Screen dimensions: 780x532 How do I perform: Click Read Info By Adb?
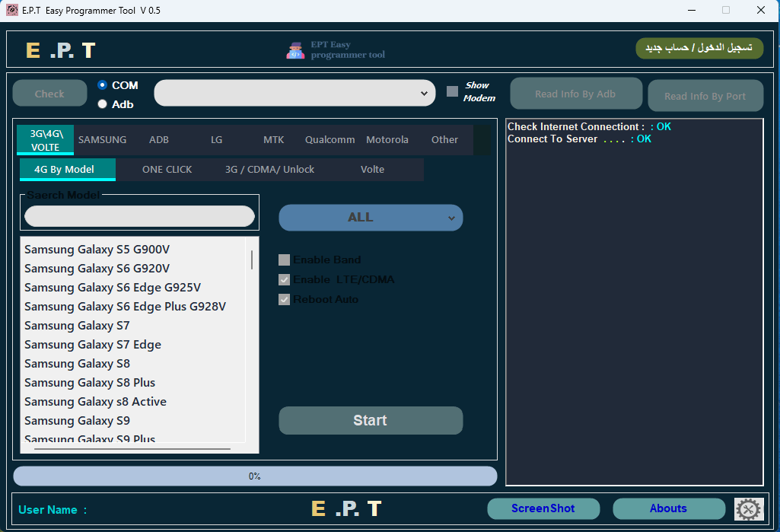(575, 93)
